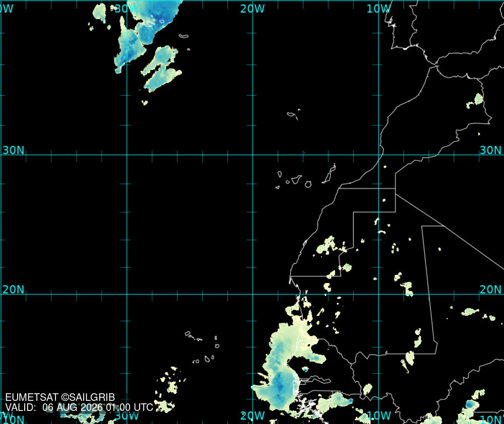Click the 30N and 20W gridline intersection

point(253,155)
